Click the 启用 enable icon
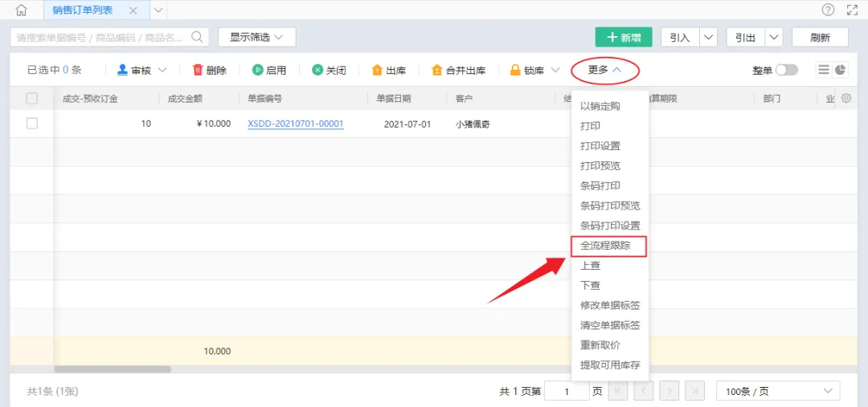Viewport: 868px width, 407px height. click(257, 70)
